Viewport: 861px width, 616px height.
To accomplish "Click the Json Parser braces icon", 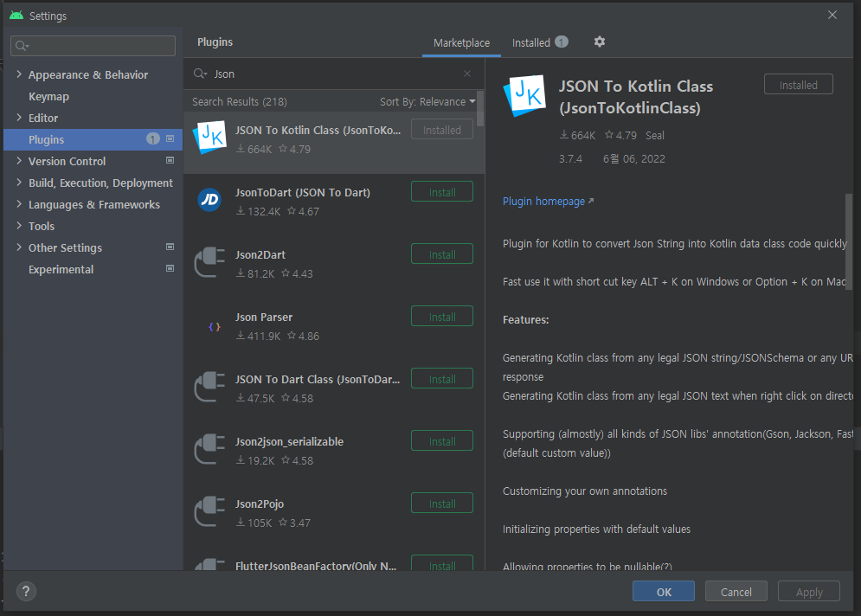I will 214,327.
